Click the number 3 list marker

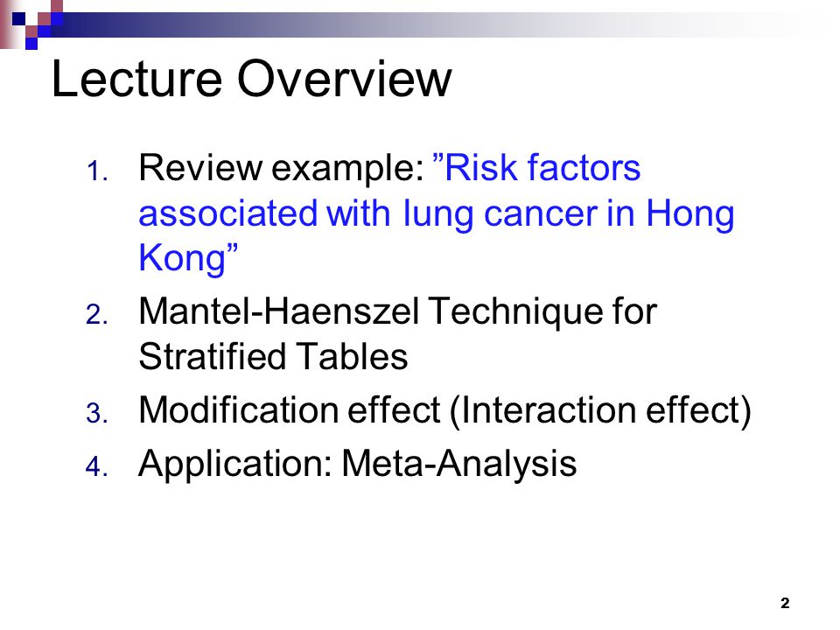coord(97,414)
